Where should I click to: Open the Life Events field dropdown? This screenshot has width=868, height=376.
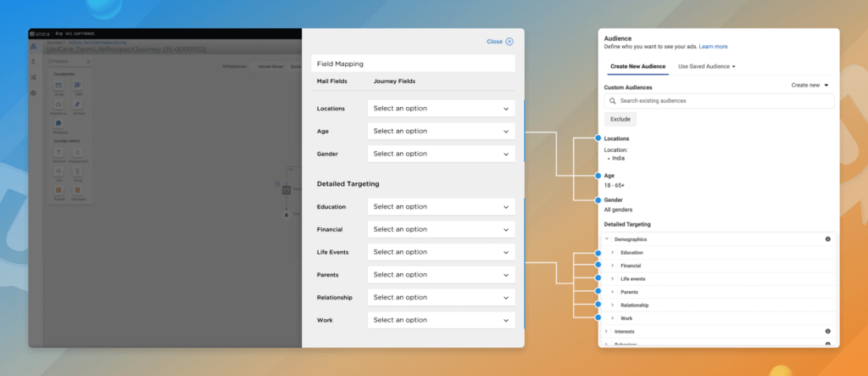441,252
